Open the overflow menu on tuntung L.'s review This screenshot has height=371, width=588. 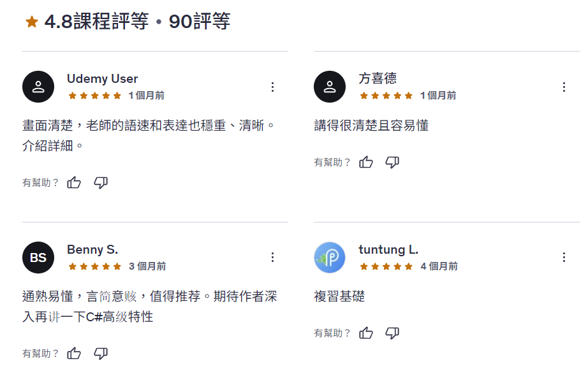[x=564, y=257]
